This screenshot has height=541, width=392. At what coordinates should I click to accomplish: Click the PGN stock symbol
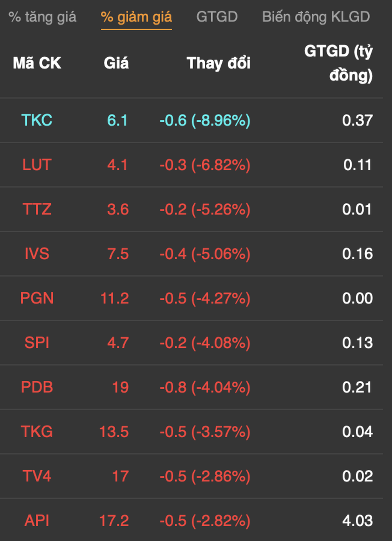click(37, 298)
